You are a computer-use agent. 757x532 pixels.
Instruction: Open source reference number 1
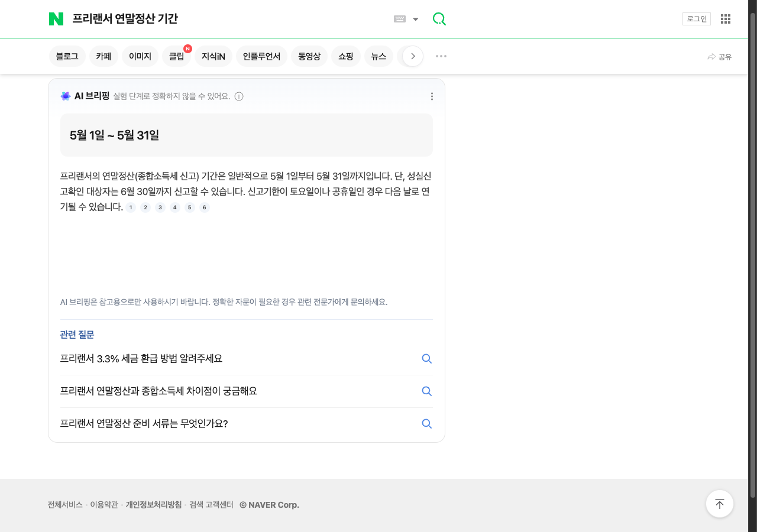coord(131,207)
